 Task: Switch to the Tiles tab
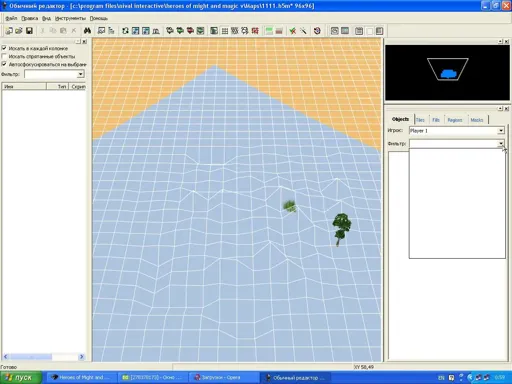(x=420, y=120)
